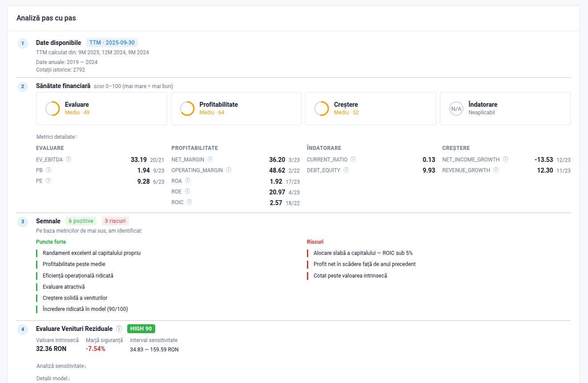
Task: Click info icon next to ROIC
Action: [189, 202]
